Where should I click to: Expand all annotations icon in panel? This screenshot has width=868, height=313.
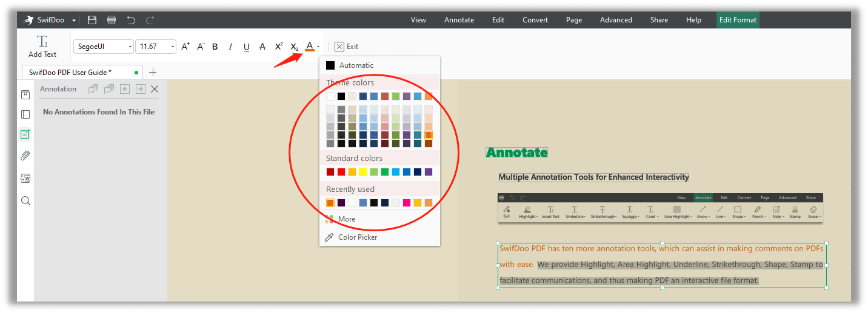[93, 89]
